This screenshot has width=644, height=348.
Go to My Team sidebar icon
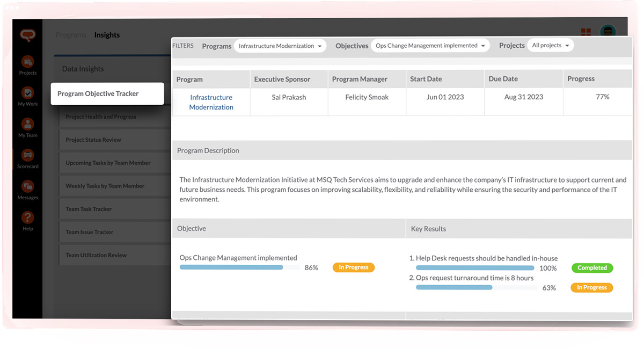(27, 128)
